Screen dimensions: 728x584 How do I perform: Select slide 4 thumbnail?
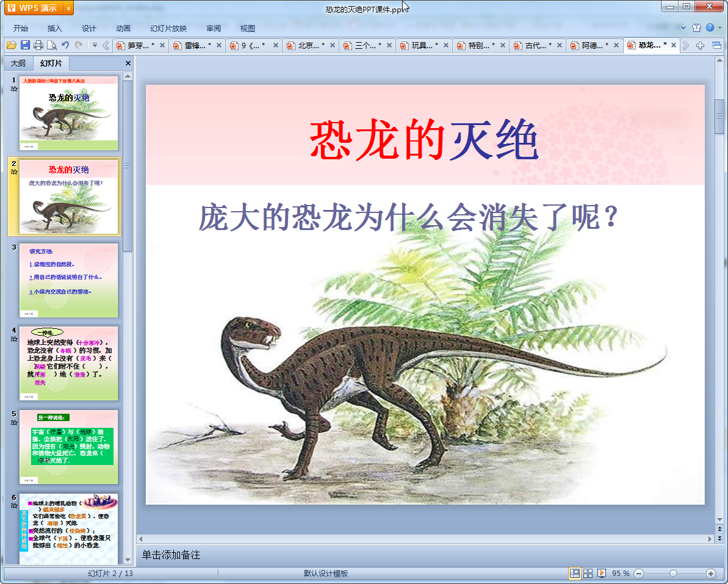69,364
